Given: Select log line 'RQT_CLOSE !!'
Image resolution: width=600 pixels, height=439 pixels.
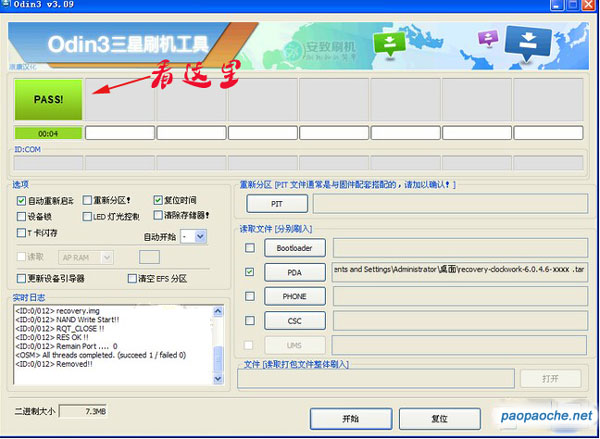Looking at the screenshot, I should click(60, 329).
